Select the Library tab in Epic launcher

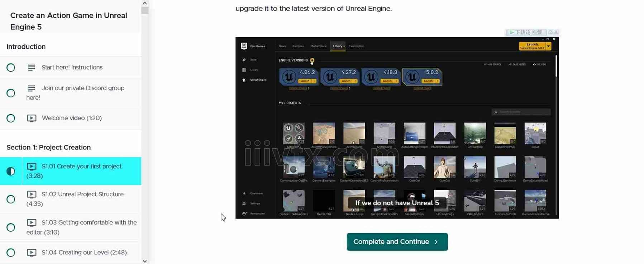pos(338,46)
